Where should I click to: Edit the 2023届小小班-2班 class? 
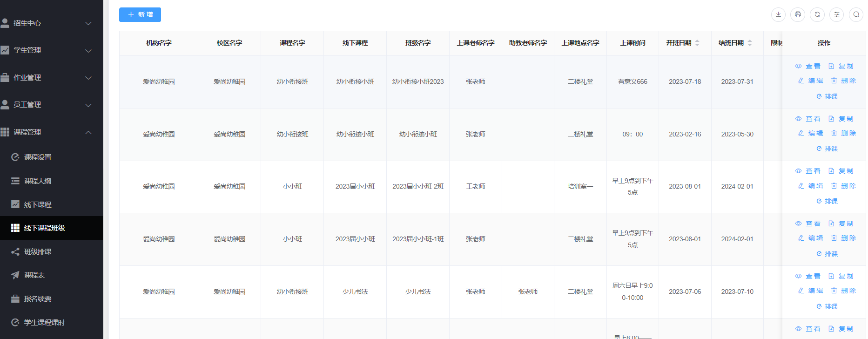tap(810, 186)
